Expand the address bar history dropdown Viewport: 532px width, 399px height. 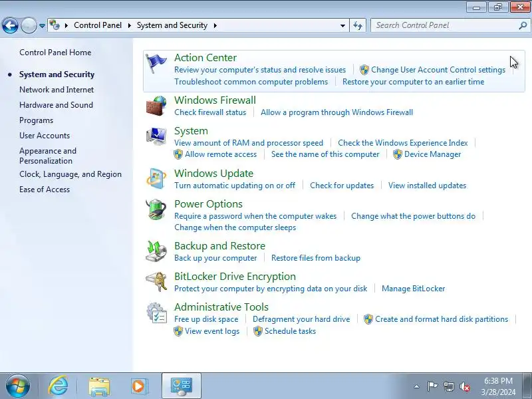[342, 25]
